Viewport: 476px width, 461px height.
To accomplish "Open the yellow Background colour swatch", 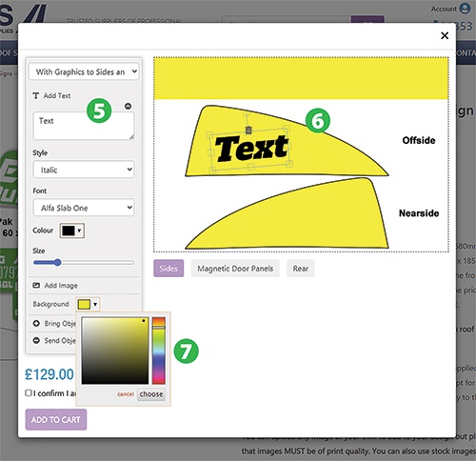I will [88, 305].
